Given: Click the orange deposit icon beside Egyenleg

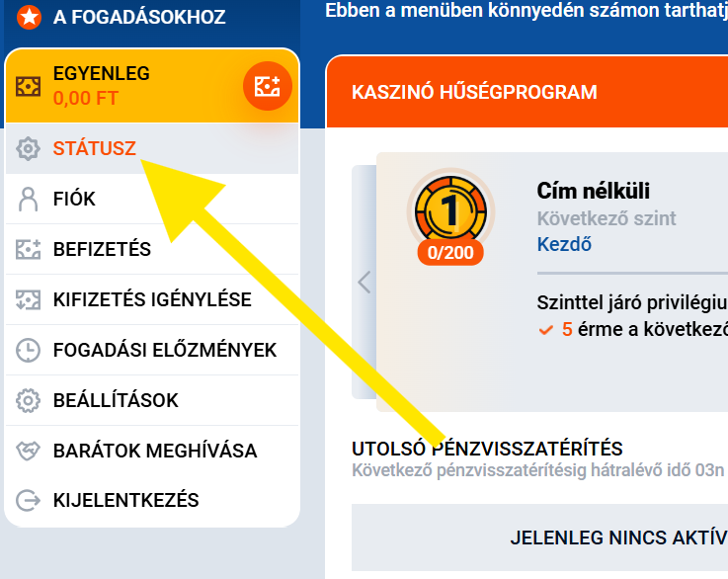Looking at the screenshot, I should [x=268, y=86].
